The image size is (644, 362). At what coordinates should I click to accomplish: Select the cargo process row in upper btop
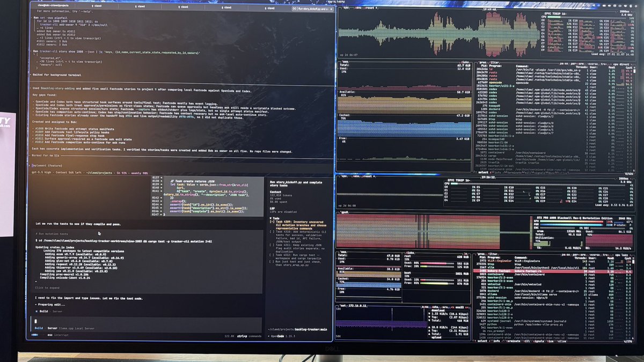(x=555, y=156)
